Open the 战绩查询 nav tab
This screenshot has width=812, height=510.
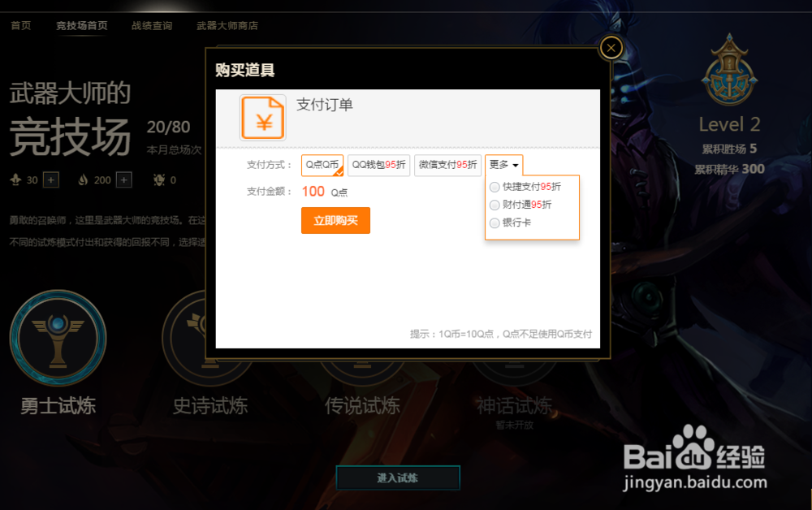pyautogui.click(x=152, y=26)
